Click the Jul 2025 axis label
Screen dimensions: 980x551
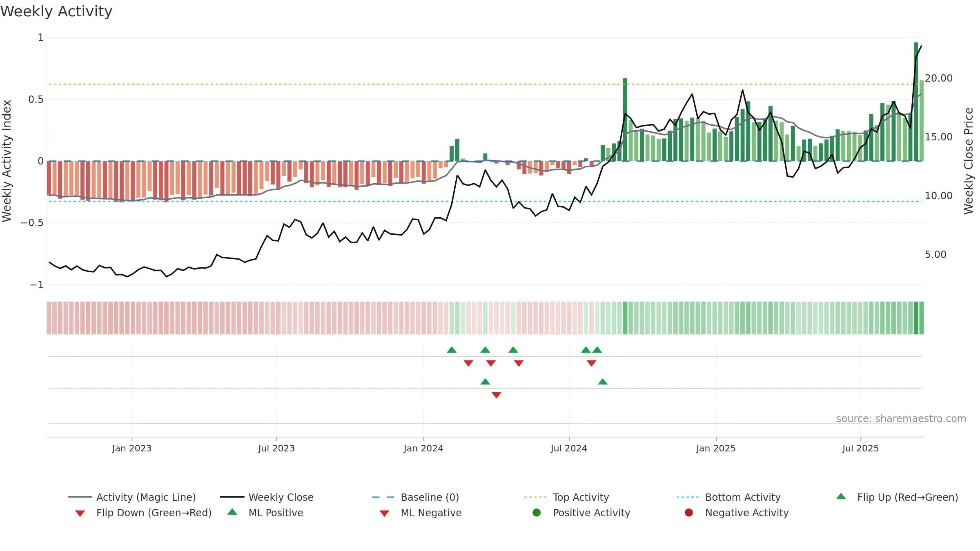click(x=860, y=448)
